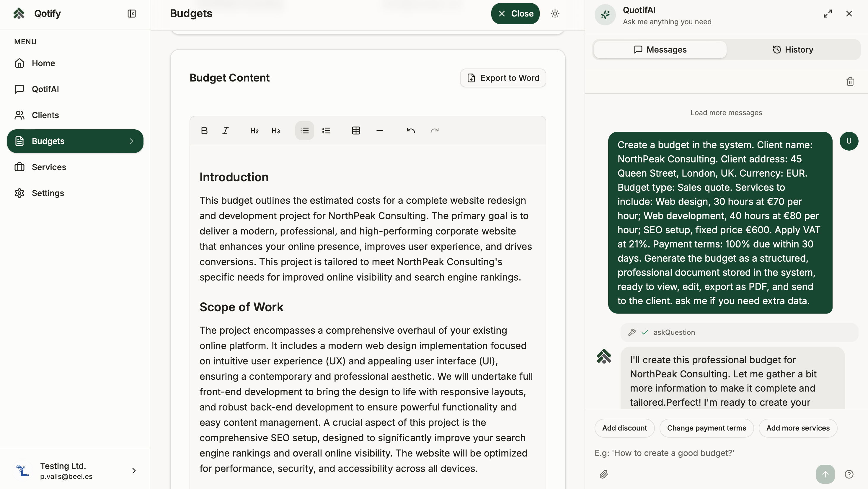The height and width of the screenshot is (489, 868).
Task: Switch to the History tab
Action: (792, 50)
